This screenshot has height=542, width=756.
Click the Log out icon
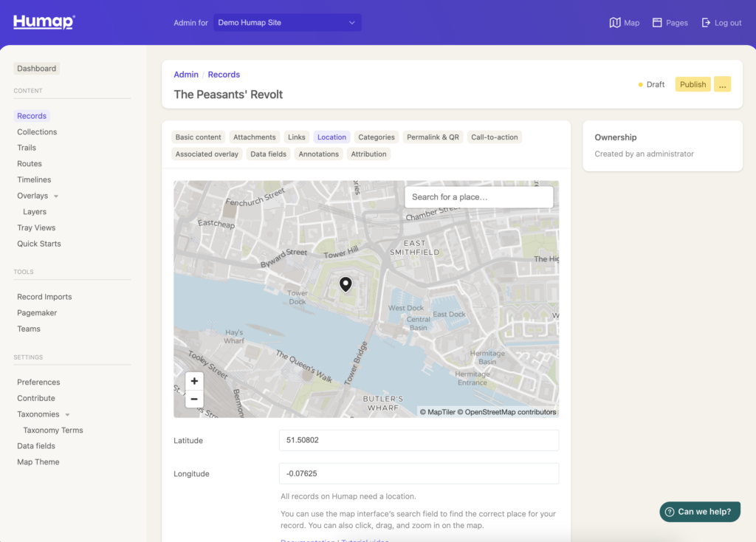coord(707,23)
